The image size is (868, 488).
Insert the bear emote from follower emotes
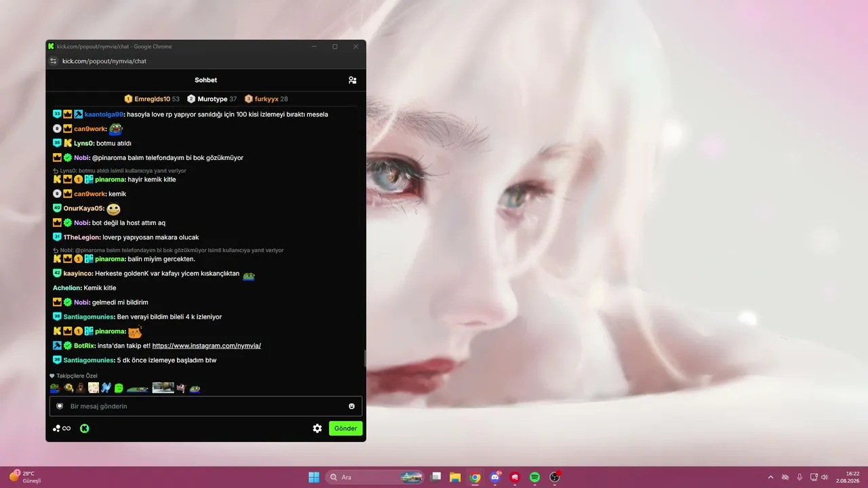(x=81, y=388)
